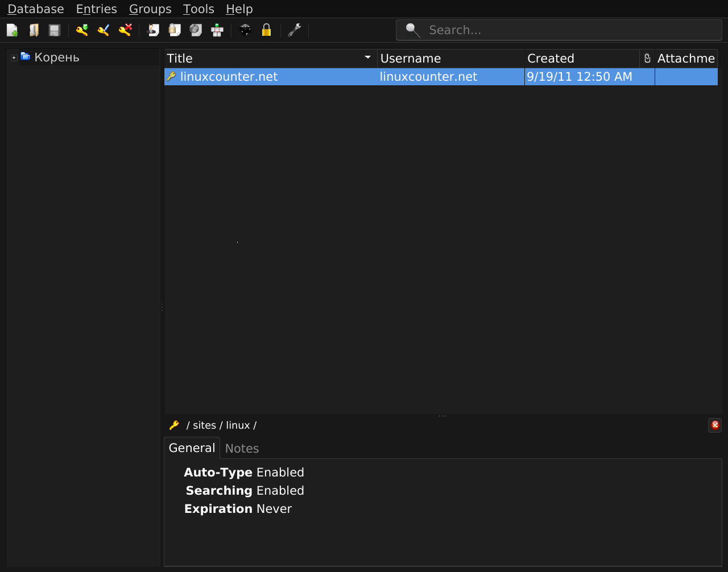728x572 pixels.
Task: Lock the database workspace
Action: tap(266, 30)
